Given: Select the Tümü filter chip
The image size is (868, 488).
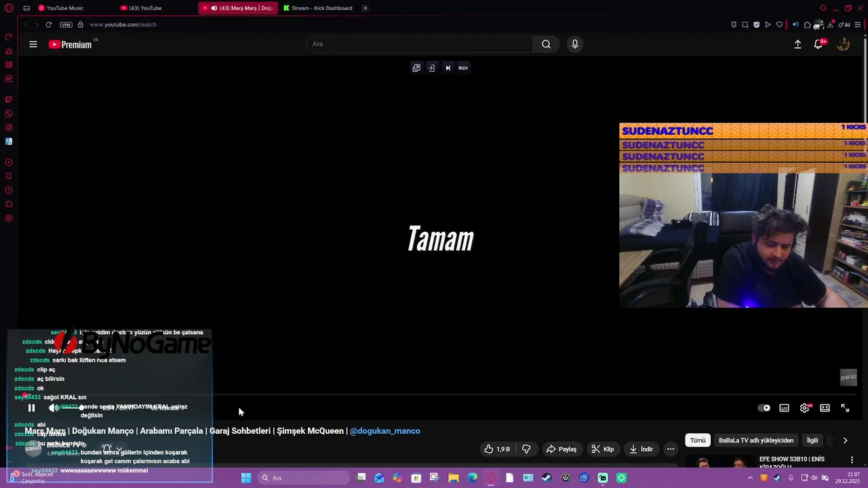Looking at the screenshot, I should click(x=698, y=441).
